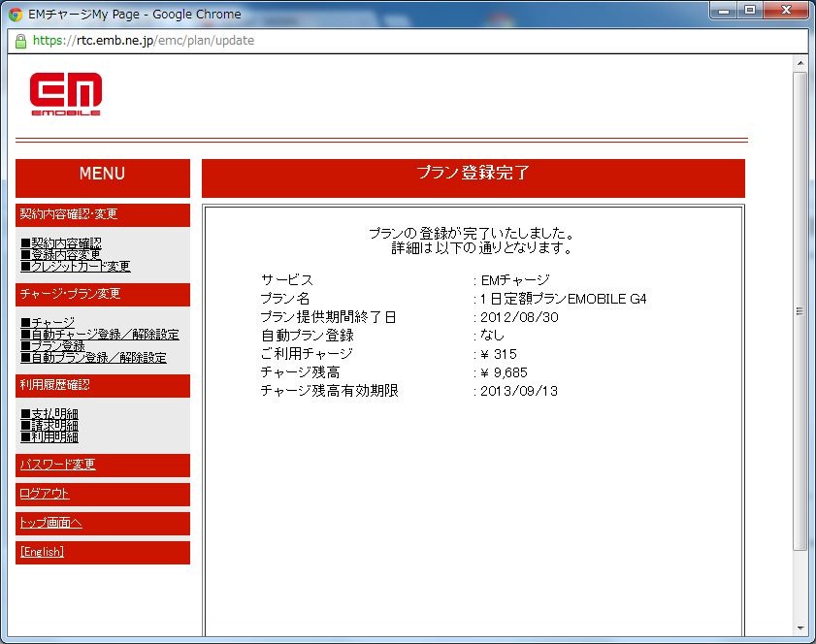The height and width of the screenshot is (644, 816).
Task: Click the プランの登録が完了いたしました message
Action: tap(472, 234)
